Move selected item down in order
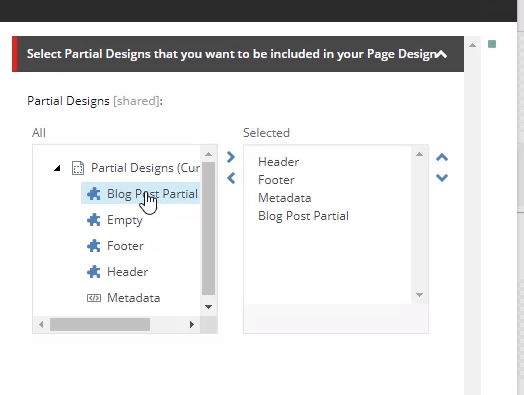This screenshot has width=524, height=395. [442, 177]
